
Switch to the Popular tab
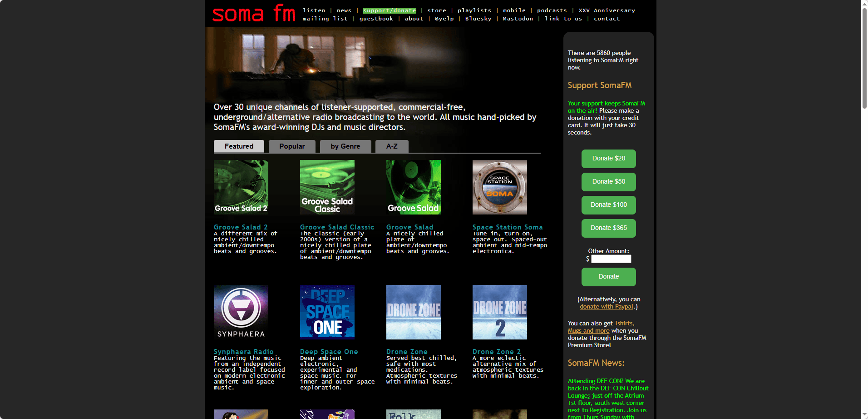[x=292, y=146]
